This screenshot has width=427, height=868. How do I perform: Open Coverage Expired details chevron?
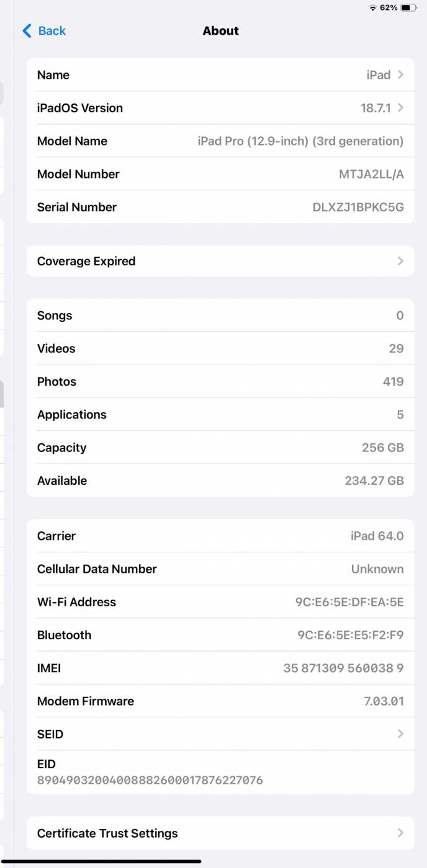click(401, 261)
